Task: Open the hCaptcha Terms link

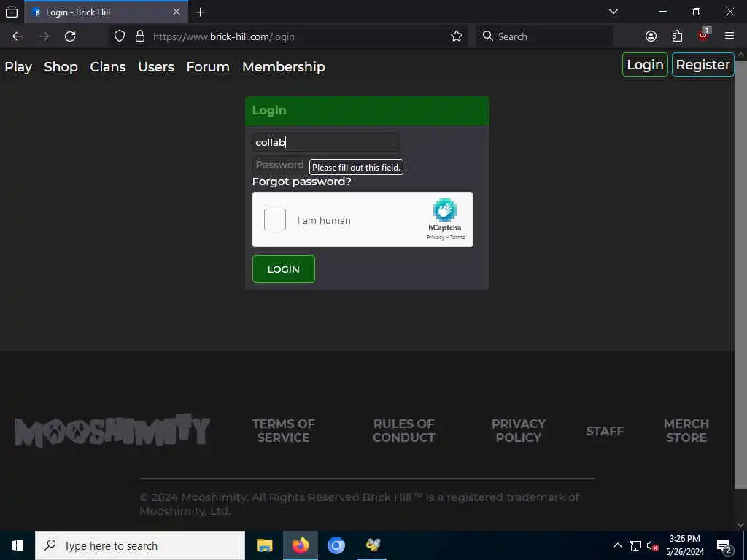Action: coord(457,237)
